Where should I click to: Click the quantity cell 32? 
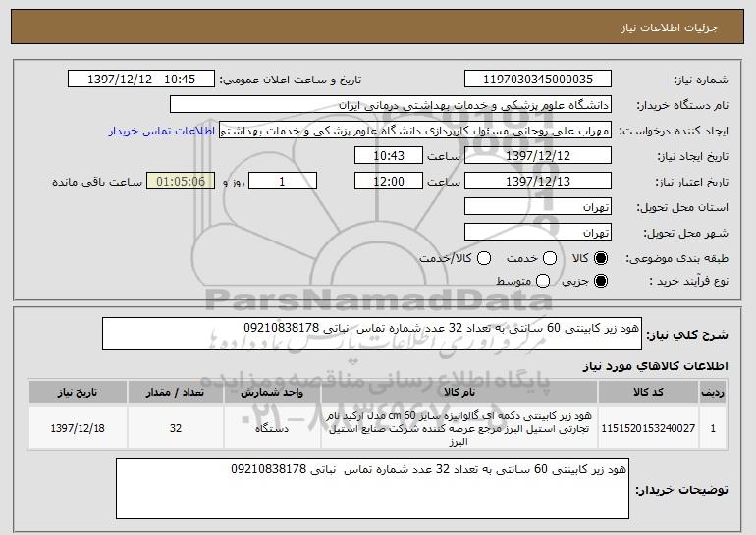(176, 428)
